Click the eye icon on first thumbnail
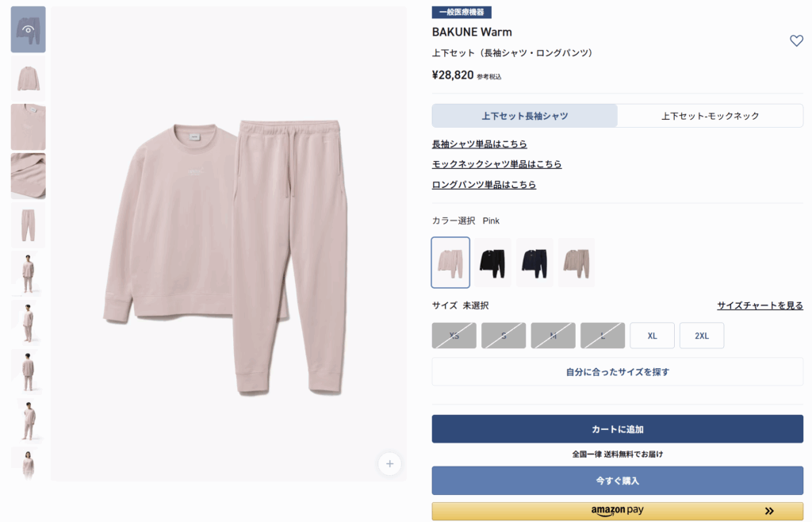The height and width of the screenshot is (522, 812). pyautogui.click(x=28, y=29)
